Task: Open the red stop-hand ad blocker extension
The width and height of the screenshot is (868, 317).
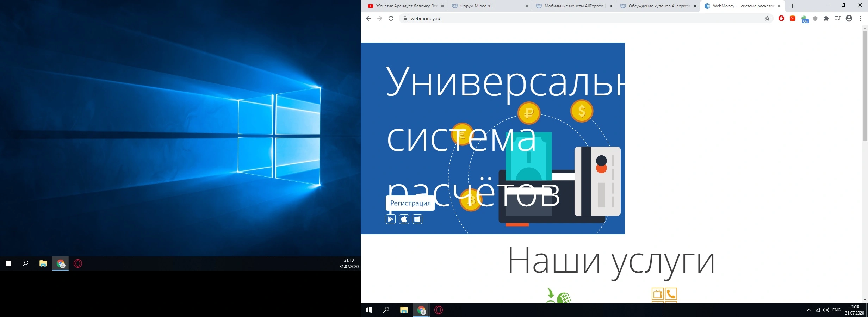Action: pos(781,18)
